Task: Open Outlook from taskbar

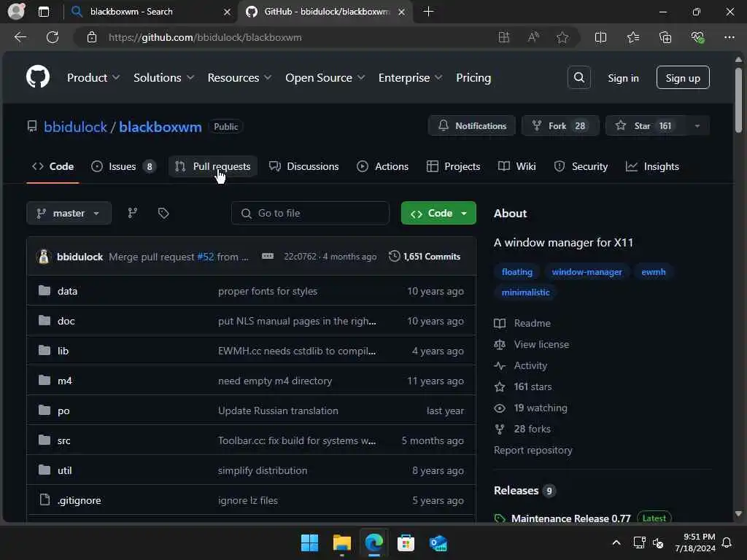Action: coord(438,542)
